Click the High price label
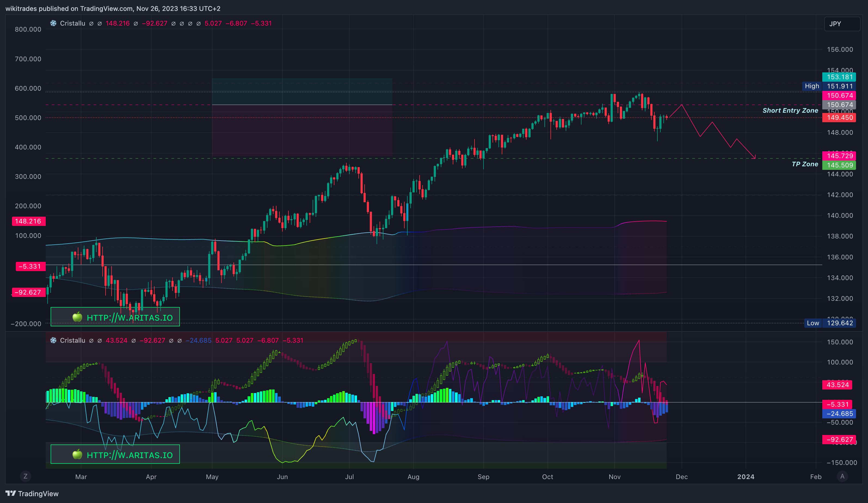 [812, 86]
